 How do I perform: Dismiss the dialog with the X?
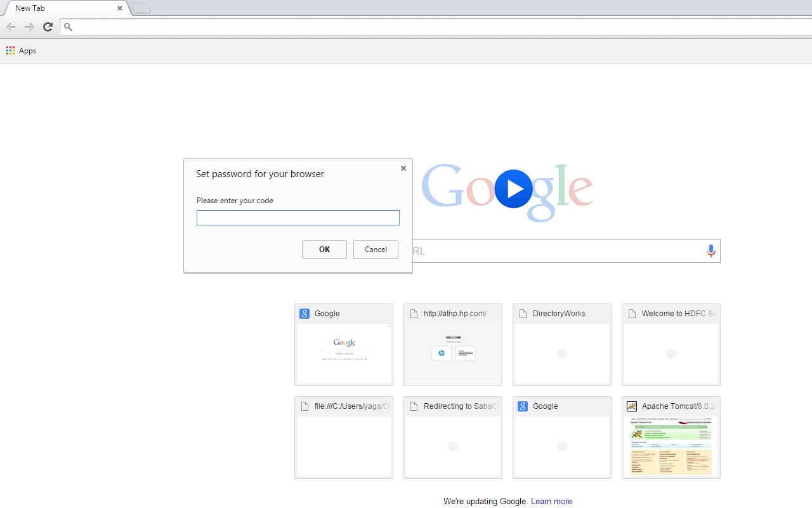403,168
